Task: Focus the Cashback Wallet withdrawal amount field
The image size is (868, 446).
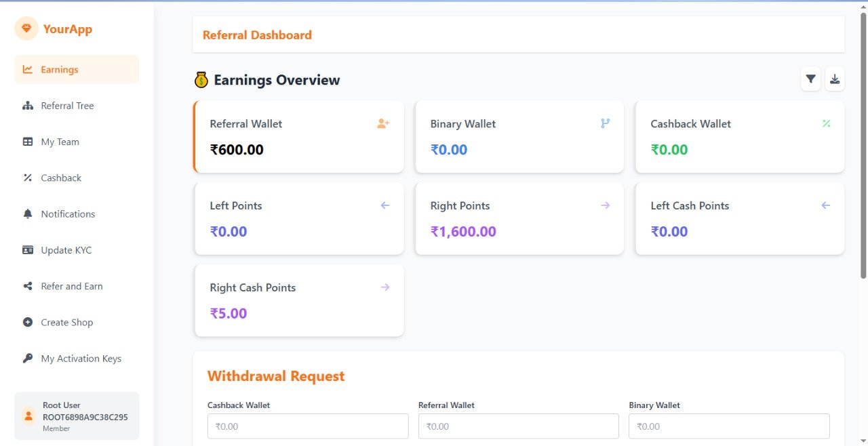Action: (308, 426)
